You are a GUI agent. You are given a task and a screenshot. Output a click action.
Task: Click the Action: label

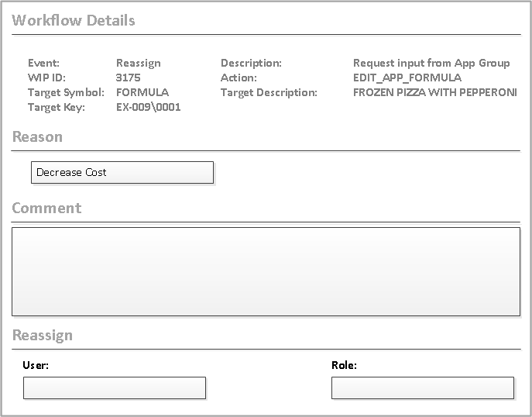click(239, 78)
